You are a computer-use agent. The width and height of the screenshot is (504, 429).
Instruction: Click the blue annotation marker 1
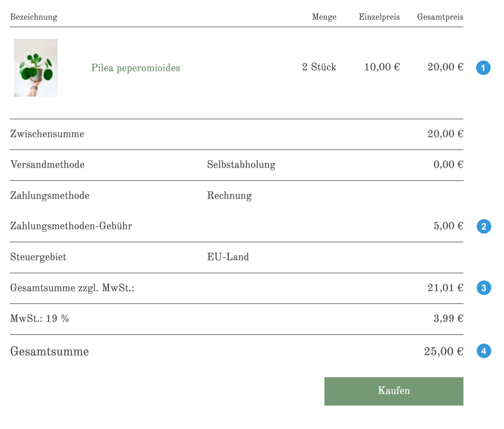[483, 68]
